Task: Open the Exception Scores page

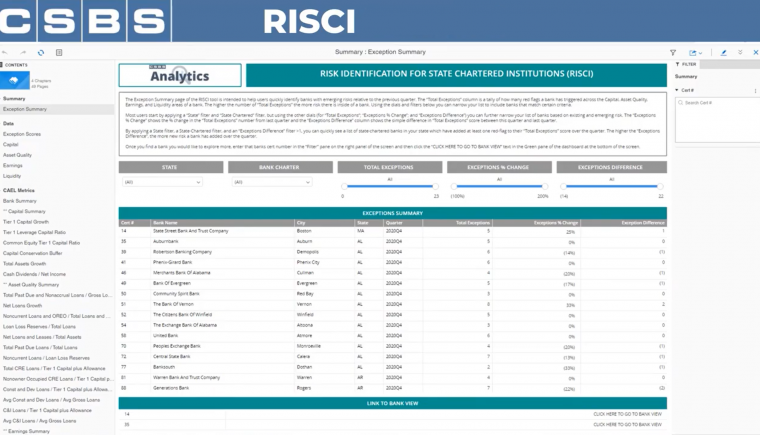Action: 22,134
